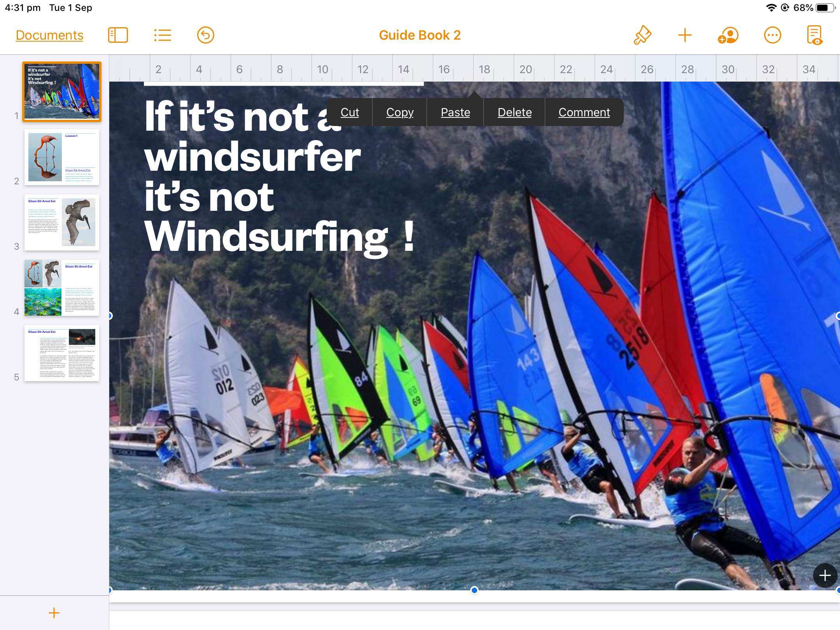Open the Format paintbrush panel
Screen dimensions: 840x630
click(x=642, y=35)
